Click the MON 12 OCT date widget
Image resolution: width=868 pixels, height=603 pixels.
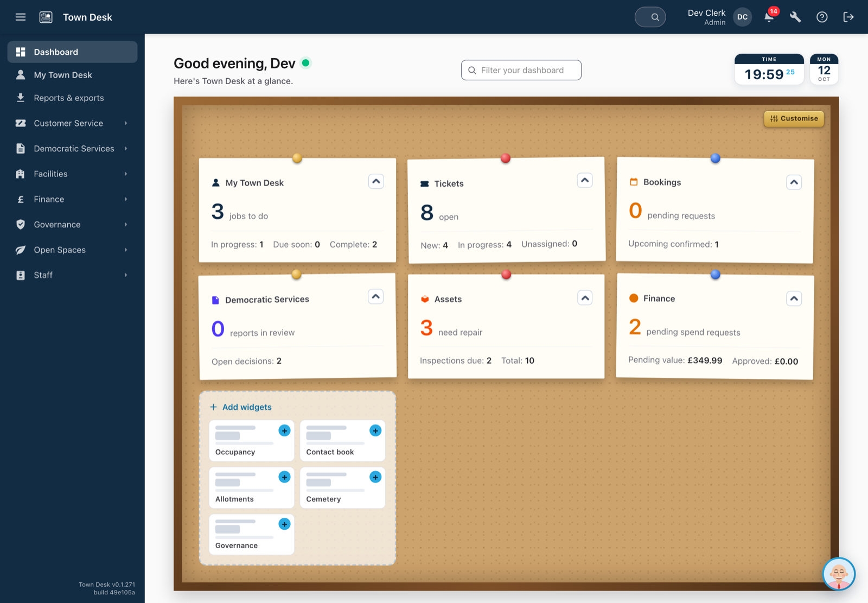coord(824,69)
